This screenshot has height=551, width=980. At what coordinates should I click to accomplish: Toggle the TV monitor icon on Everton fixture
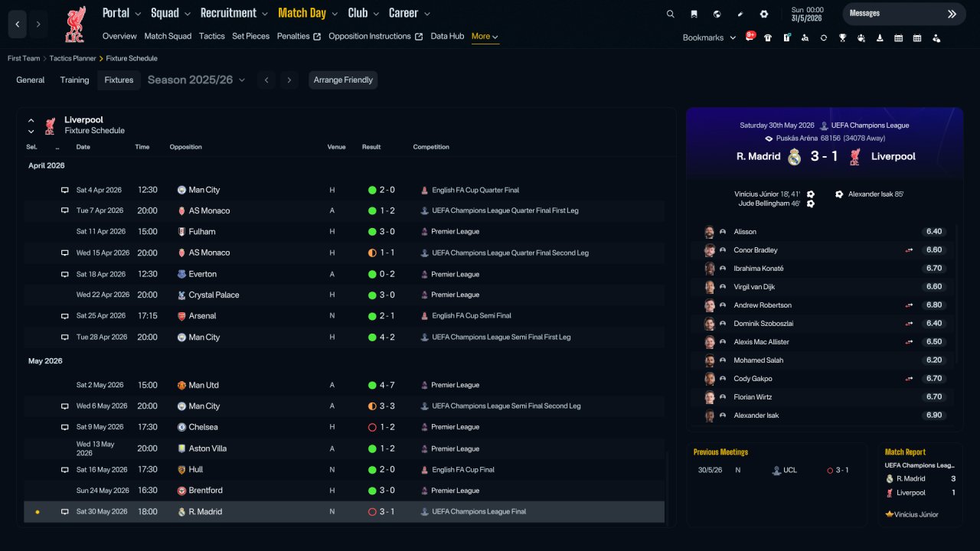click(65, 274)
